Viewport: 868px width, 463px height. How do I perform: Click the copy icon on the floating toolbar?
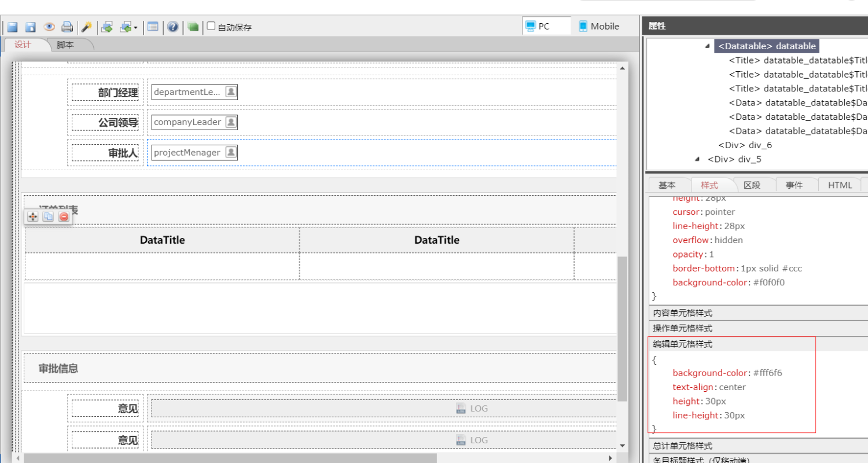tap(49, 216)
